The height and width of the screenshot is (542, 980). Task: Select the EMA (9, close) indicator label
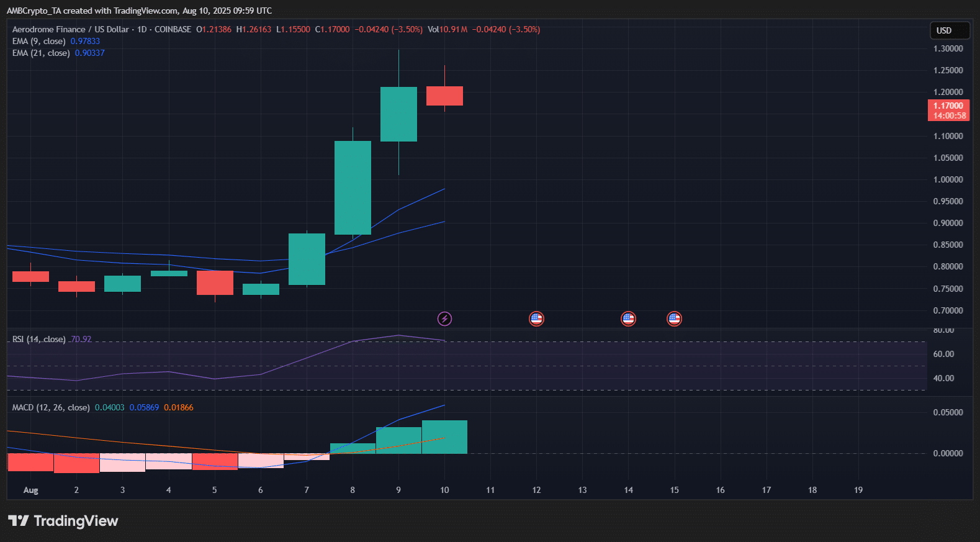(x=38, y=42)
